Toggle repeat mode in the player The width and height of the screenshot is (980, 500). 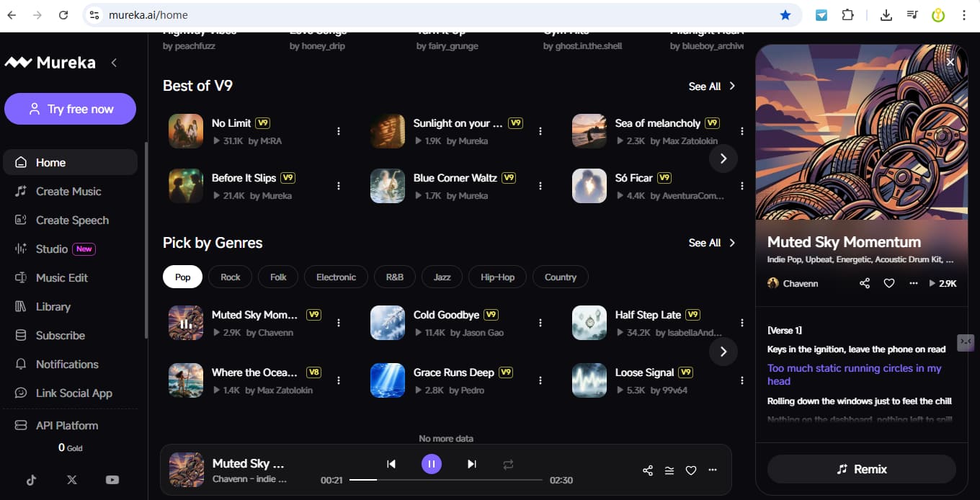tap(508, 465)
